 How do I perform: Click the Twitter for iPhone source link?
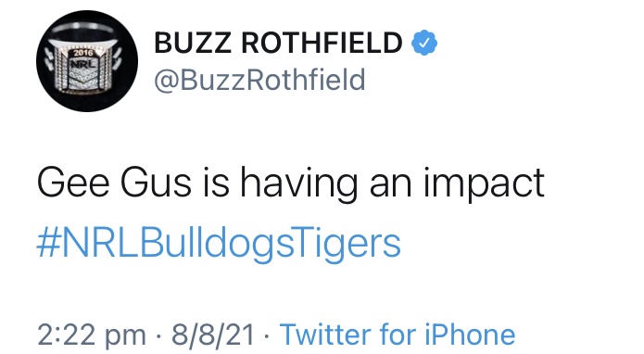pos(398,335)
